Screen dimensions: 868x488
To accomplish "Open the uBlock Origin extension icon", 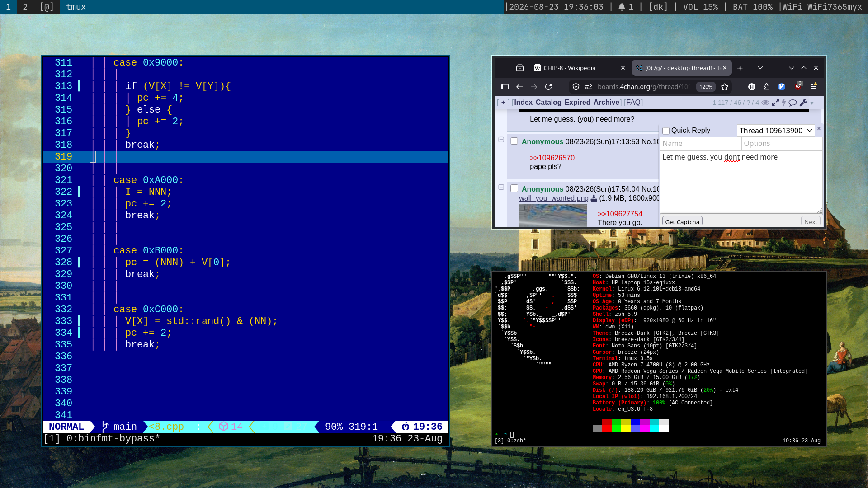I will [x=798, y=86].
